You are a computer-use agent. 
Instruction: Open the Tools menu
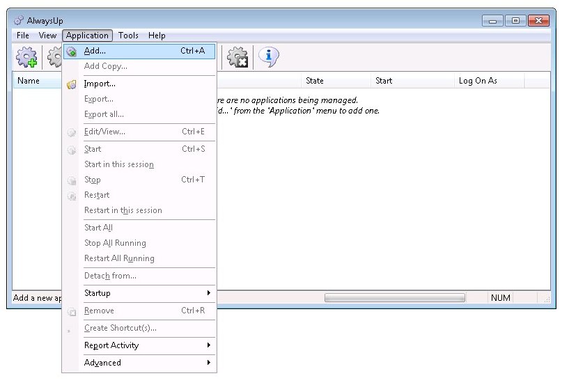click(x=128, y=36)
